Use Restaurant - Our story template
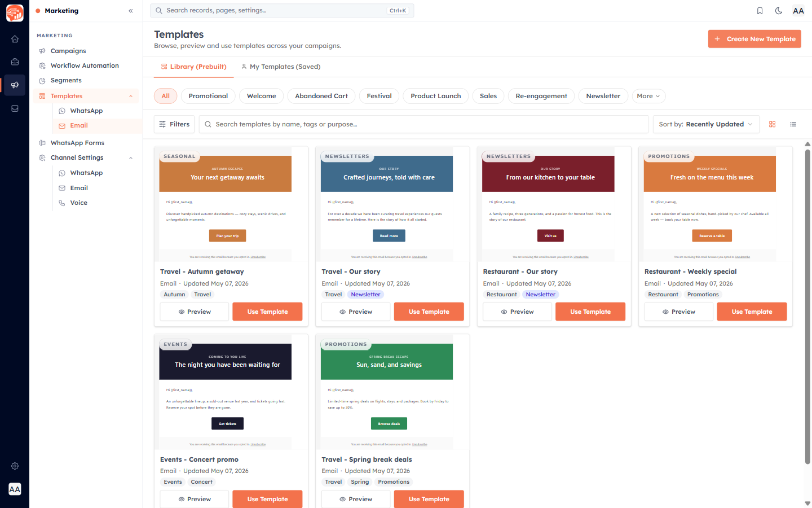This screenshot has width=812, height=508. point(590,312)
